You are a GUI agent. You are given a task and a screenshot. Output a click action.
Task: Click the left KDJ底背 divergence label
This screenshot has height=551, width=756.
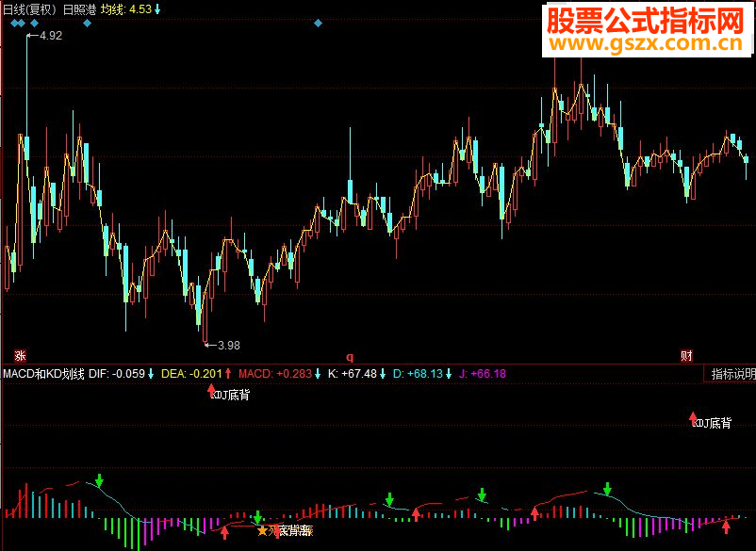click(x=231, y=396)
